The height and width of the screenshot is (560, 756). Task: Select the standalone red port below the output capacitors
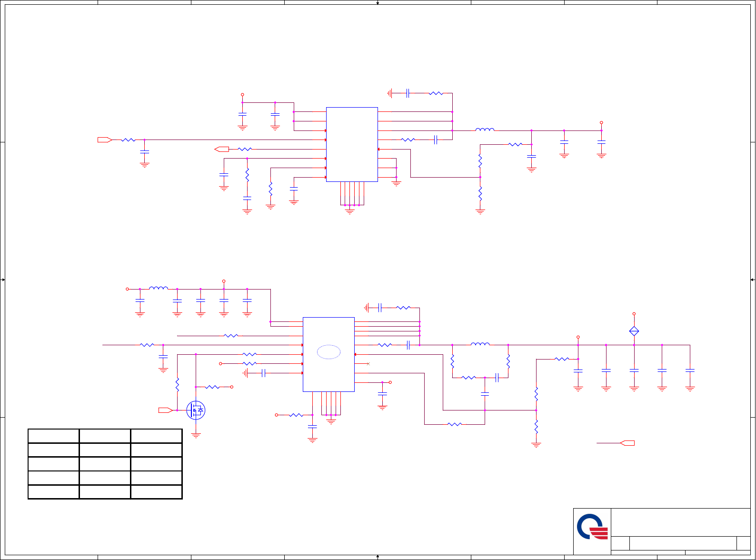[627, 443]
